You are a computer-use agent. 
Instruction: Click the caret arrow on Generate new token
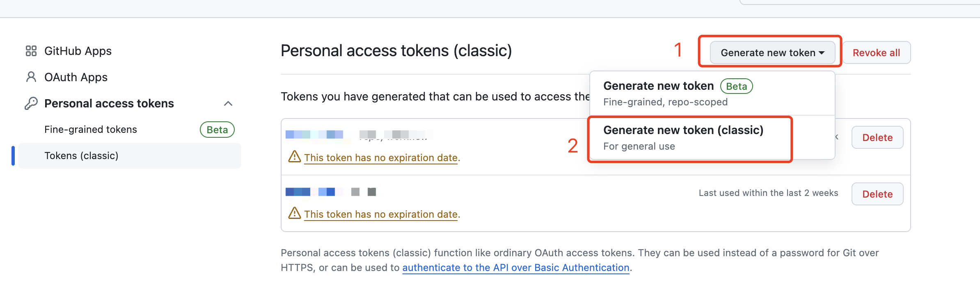pos(822,53)
